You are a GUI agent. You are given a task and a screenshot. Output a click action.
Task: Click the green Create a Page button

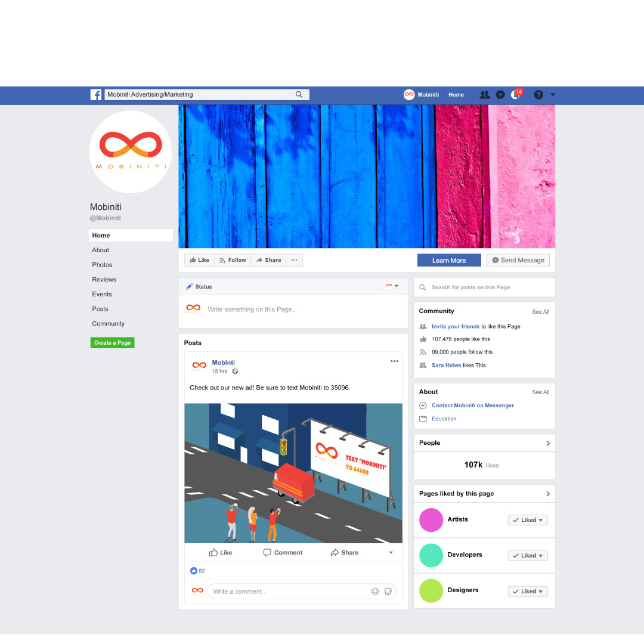pyautogui.click(x=113, y=343)
